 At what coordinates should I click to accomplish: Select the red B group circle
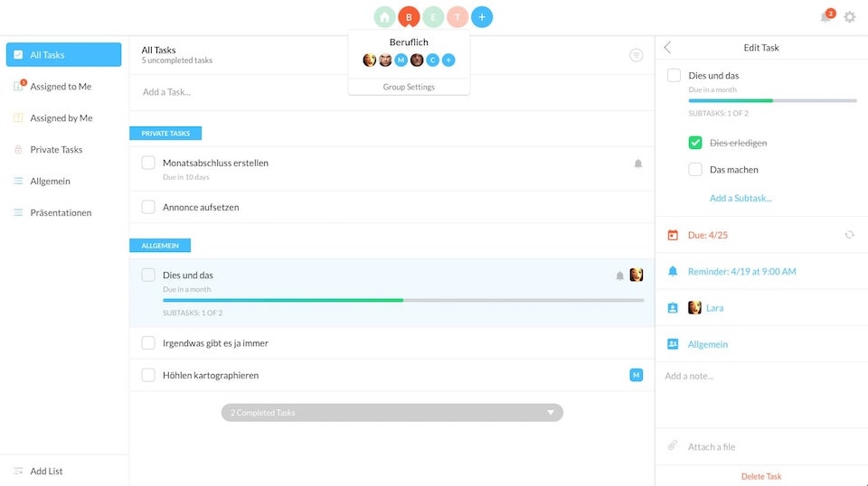(409, 17)
